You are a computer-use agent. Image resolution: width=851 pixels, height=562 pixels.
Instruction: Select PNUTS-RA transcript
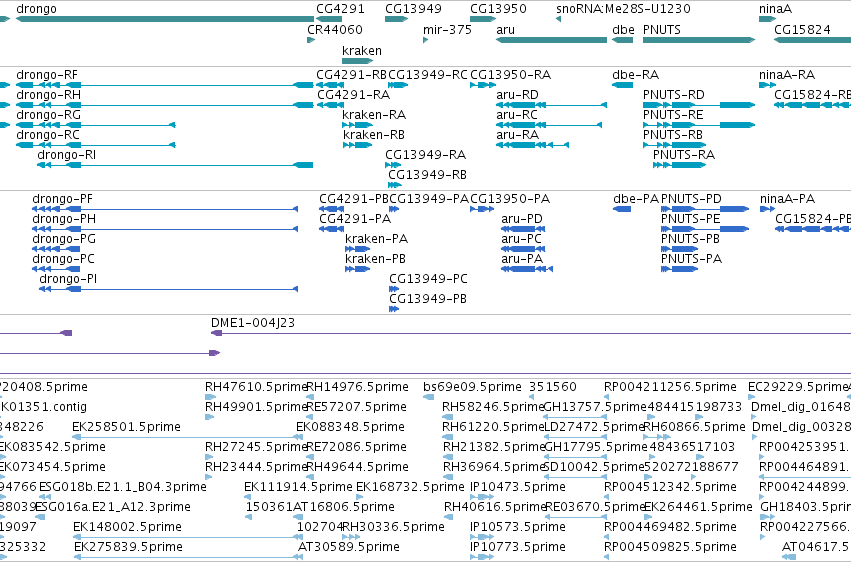679,165
